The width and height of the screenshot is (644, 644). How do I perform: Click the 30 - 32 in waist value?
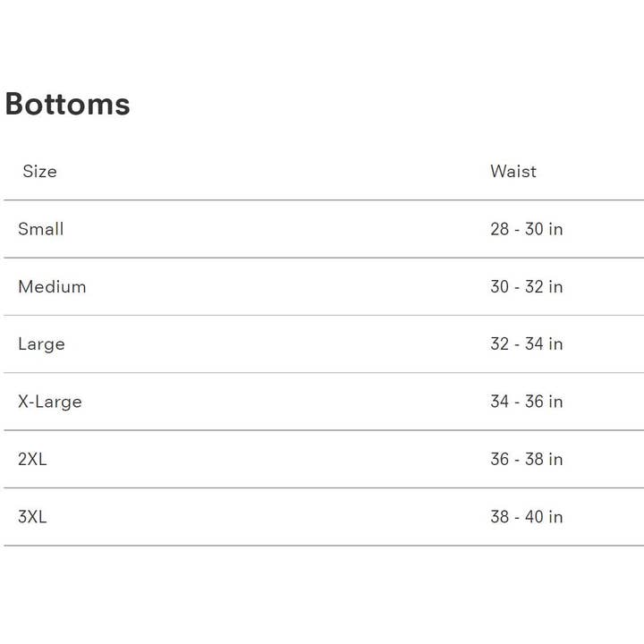(526, 287)
